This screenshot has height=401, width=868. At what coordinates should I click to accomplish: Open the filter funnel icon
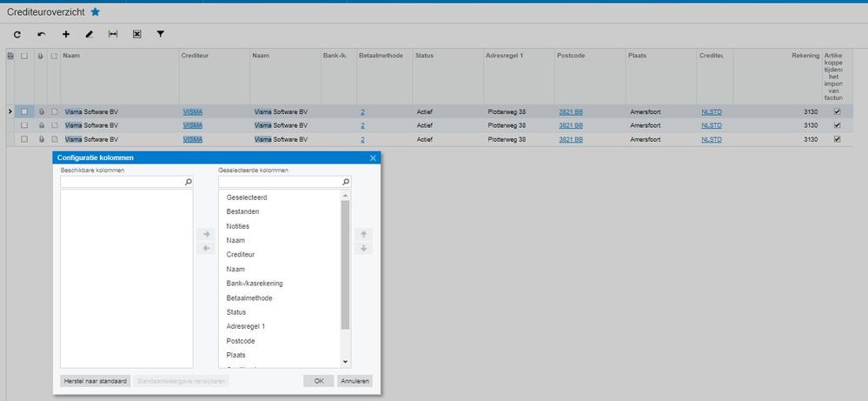click(160, 34)
